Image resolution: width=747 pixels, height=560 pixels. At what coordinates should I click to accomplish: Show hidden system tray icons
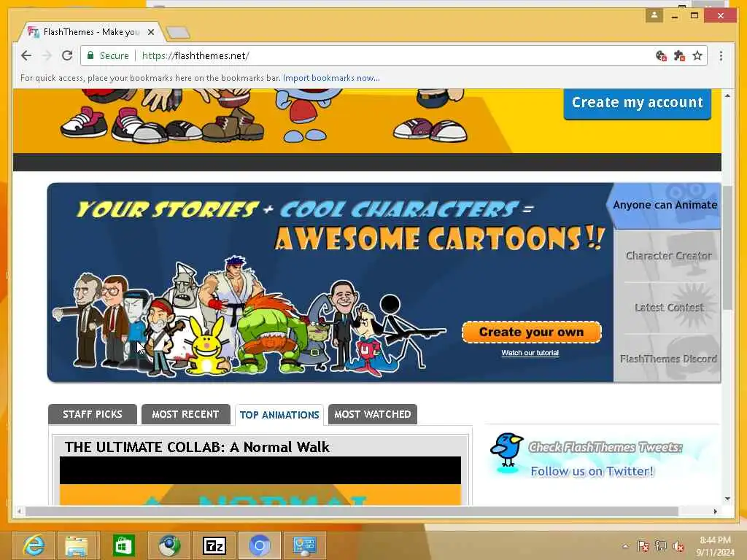[x=625, y=546]
